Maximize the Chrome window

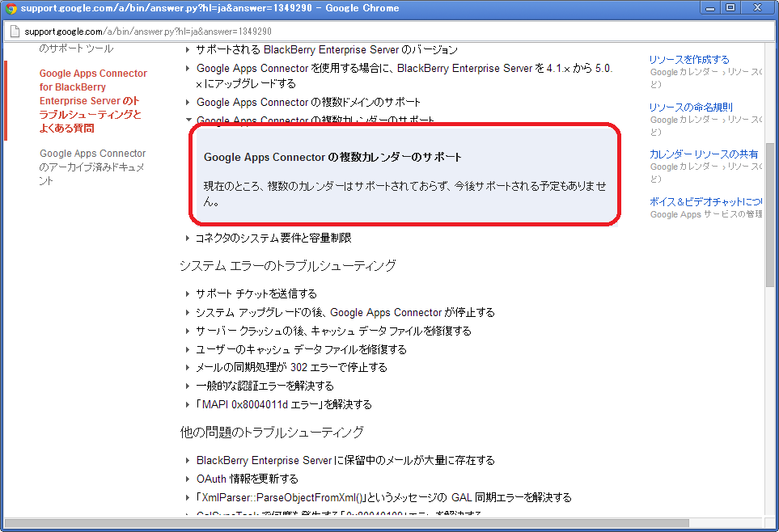point(730,8)
